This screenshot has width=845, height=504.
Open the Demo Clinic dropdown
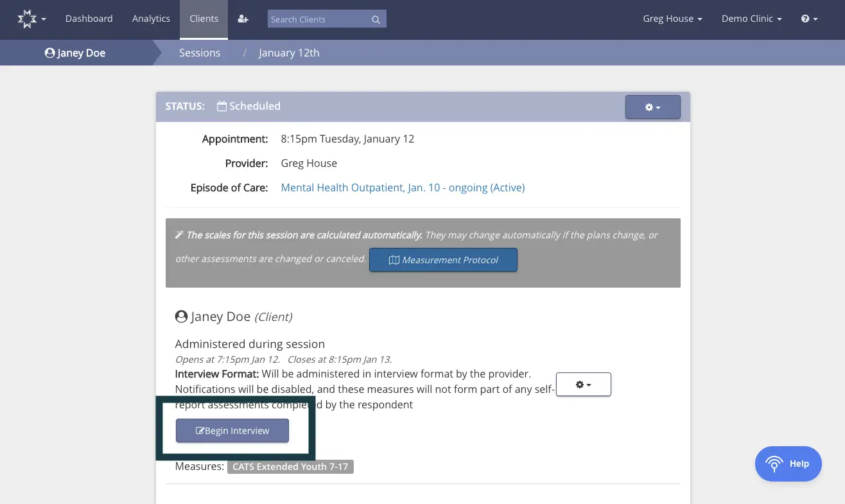751,19
